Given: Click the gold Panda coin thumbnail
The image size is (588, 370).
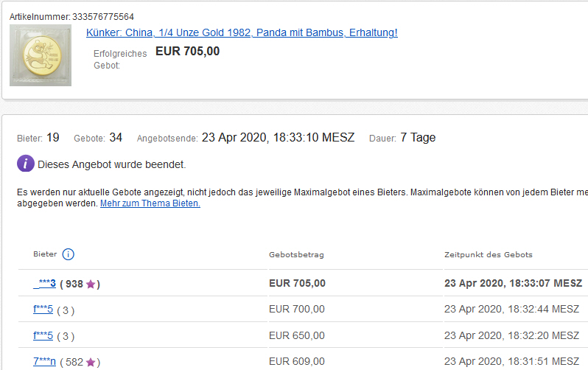Looking at the screenshot, I should (41, 55).
